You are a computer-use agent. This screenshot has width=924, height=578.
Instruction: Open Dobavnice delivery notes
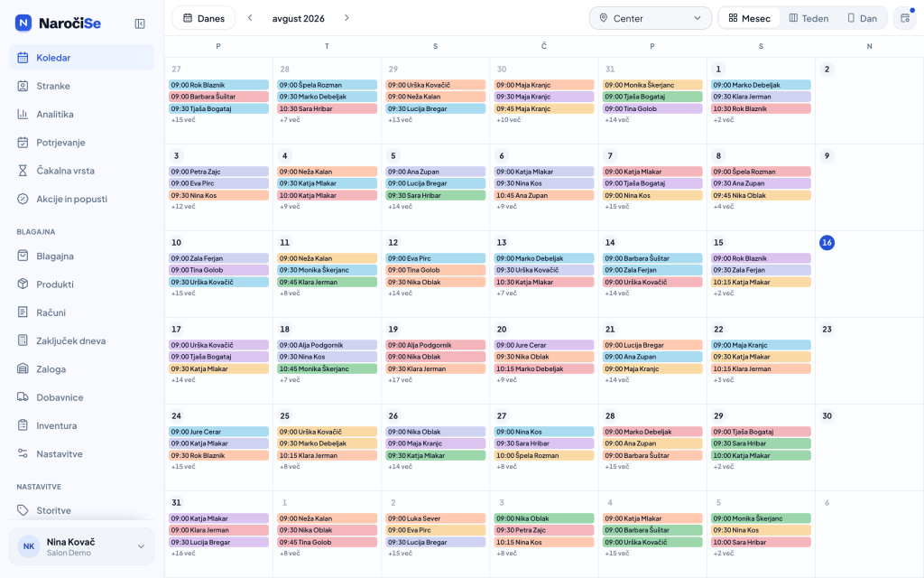point(82,397)
